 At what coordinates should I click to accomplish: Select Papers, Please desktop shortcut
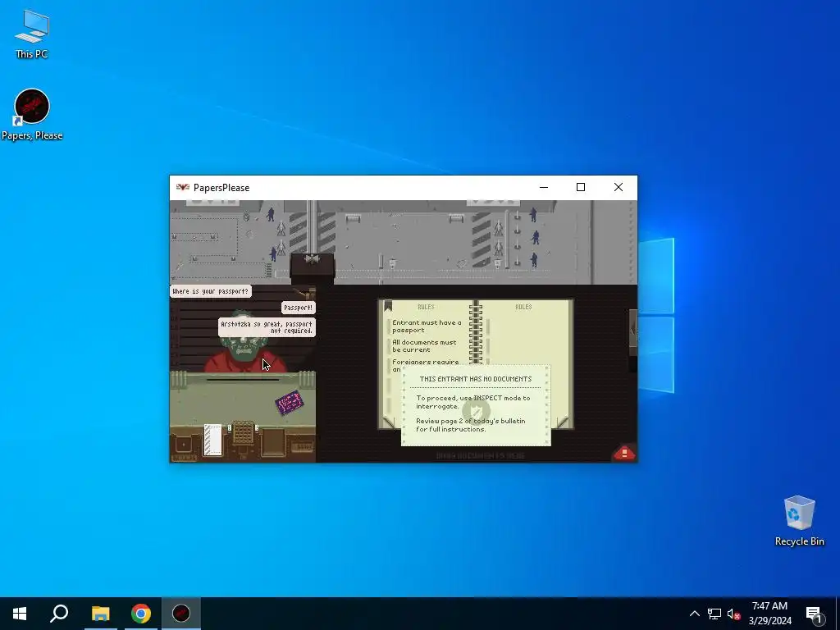(32, 115)
